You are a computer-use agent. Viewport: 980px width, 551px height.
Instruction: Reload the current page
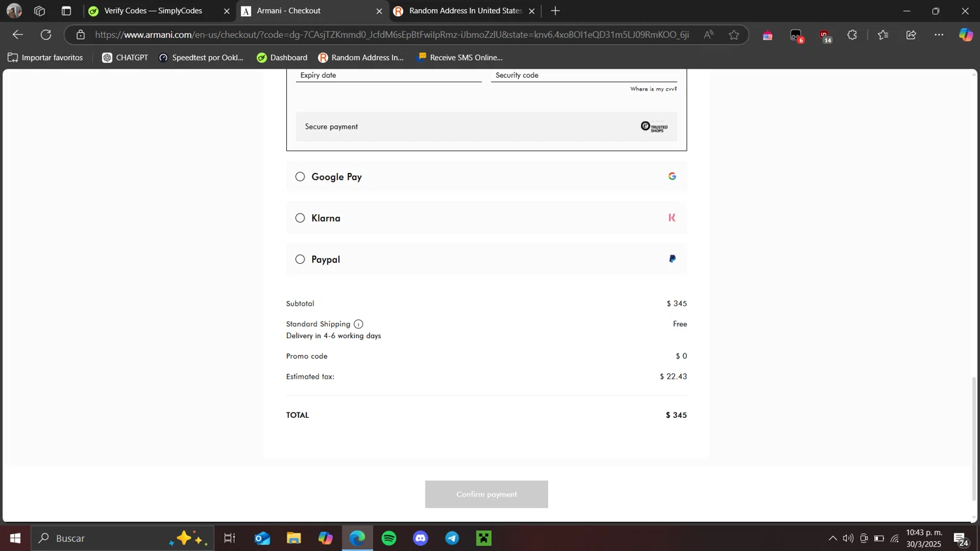pyautogui.click(x=46, y=35)
